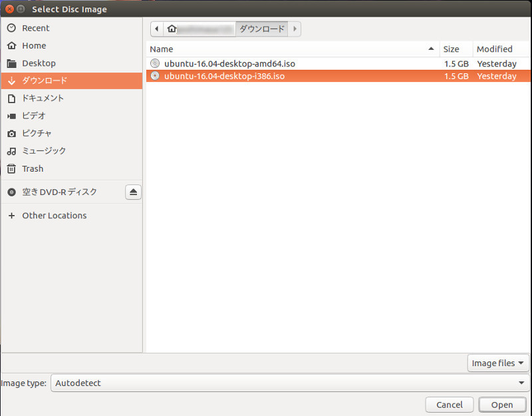Click the Home house icon in sidebar
532x416 pixels.
click(x=11, y=45)
